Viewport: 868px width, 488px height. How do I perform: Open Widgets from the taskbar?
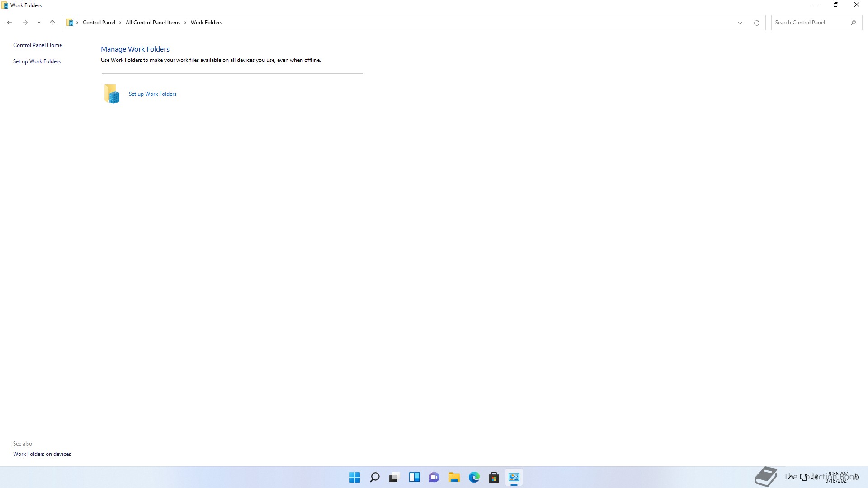(x=415, y=477)
